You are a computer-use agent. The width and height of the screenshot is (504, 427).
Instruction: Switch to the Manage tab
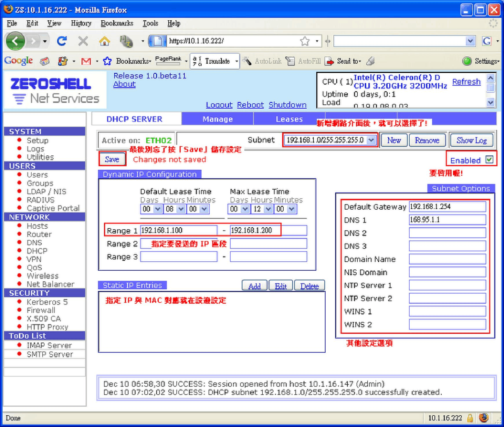pyautogui.click(x=218, y=119)
